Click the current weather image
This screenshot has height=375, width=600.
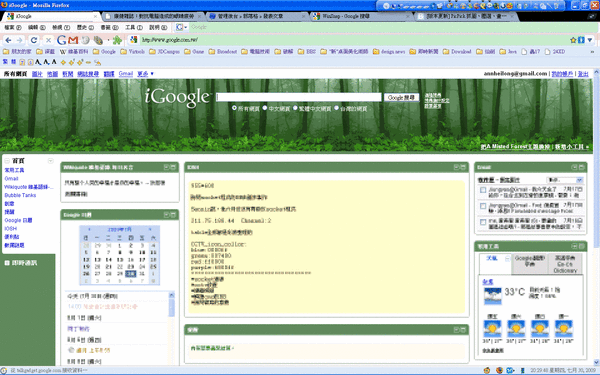coord(492,296)
